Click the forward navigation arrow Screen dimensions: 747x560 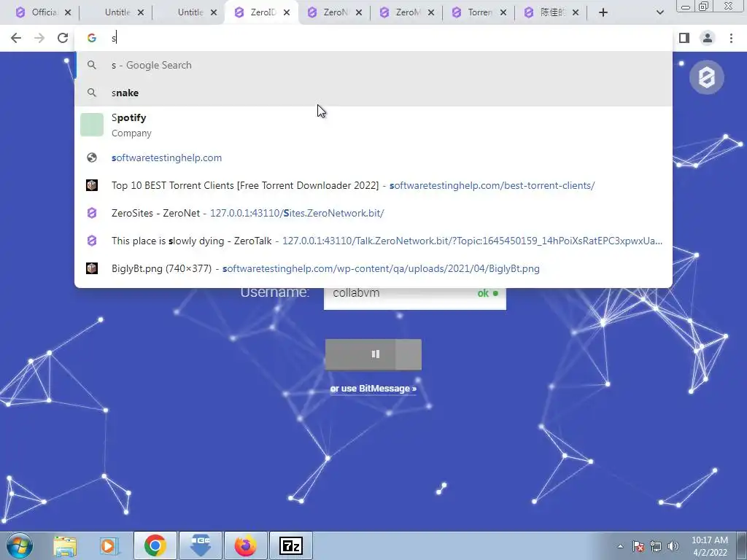[x=39, y=38]
